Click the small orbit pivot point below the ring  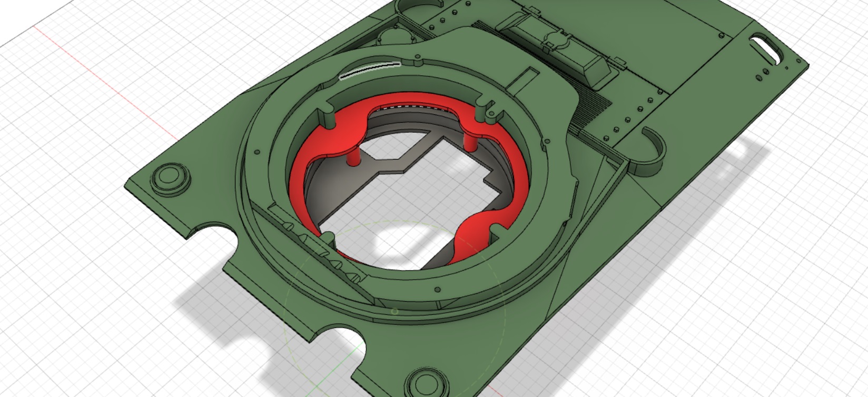394,311
